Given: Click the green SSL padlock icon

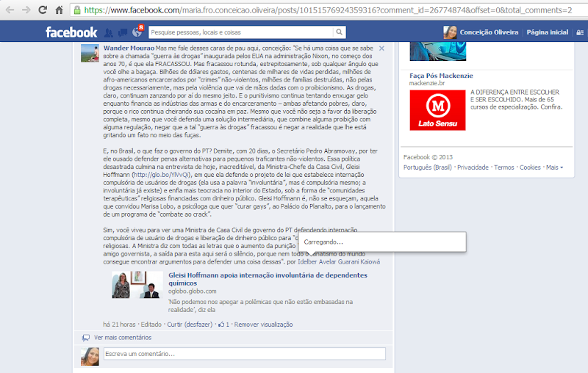Looking at the screenshot, I should click(77, 10).
